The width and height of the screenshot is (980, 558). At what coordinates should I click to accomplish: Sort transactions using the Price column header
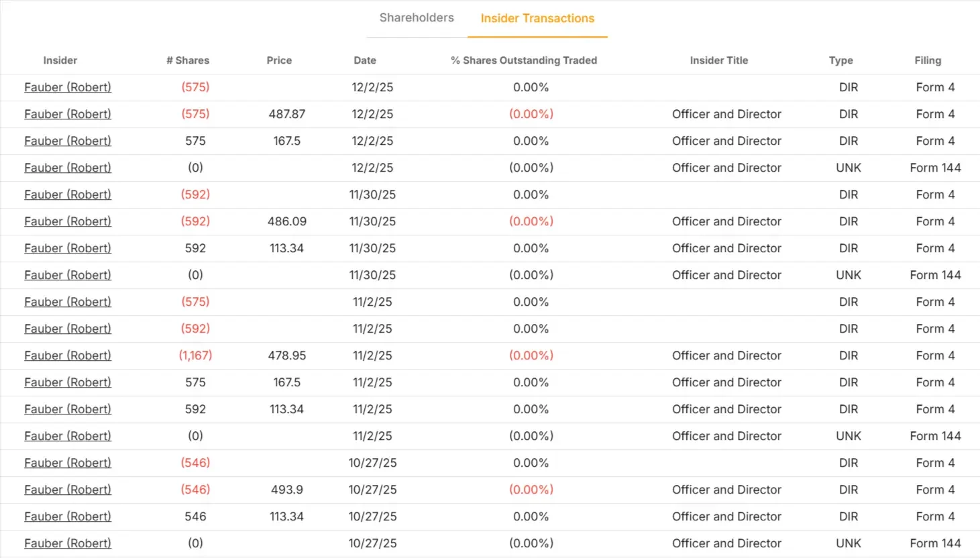pos(279,60)
